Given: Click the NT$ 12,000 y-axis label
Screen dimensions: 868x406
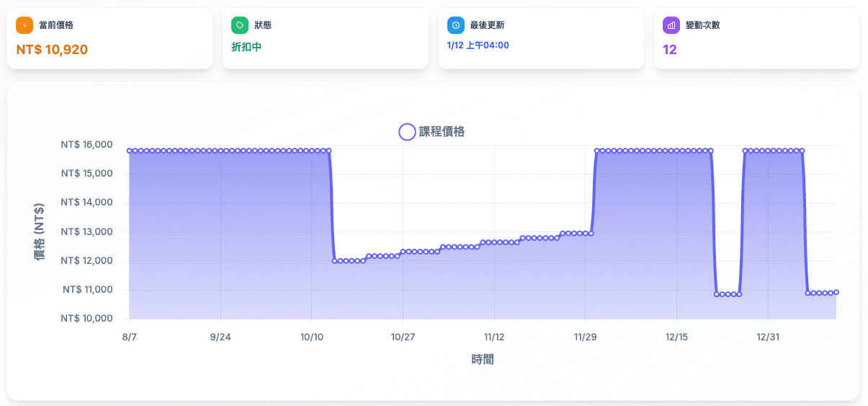Looking at the screenshot, I should tap(87, 260).
